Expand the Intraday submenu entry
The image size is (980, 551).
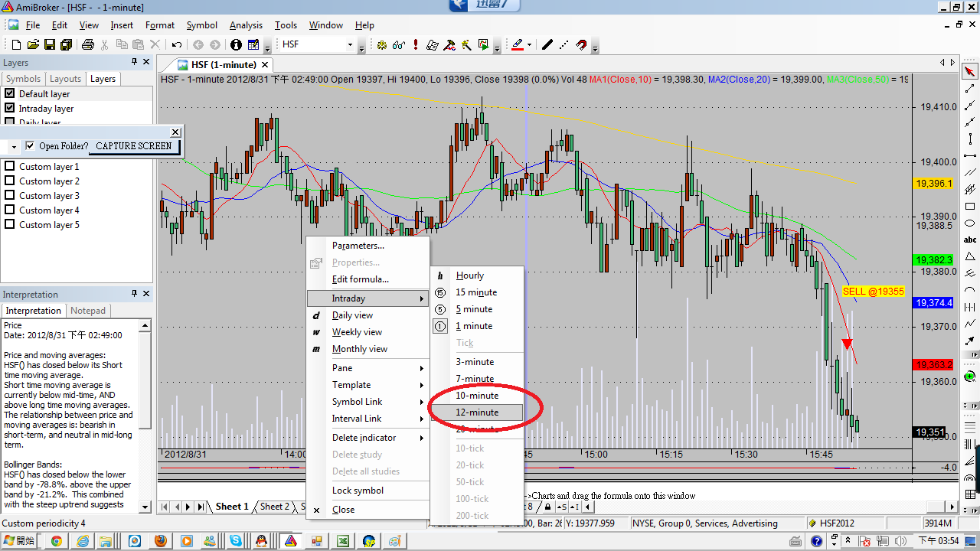[x=367, y=298]
